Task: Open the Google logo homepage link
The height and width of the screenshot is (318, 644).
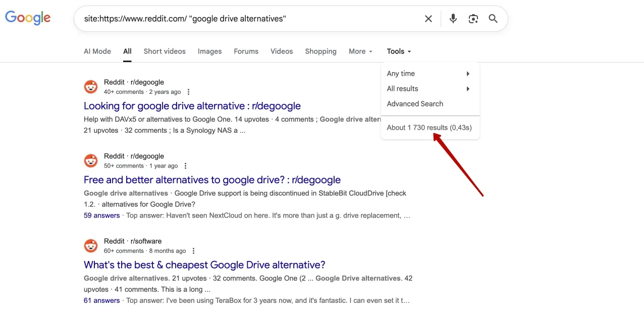Action: tap(28, 18)
